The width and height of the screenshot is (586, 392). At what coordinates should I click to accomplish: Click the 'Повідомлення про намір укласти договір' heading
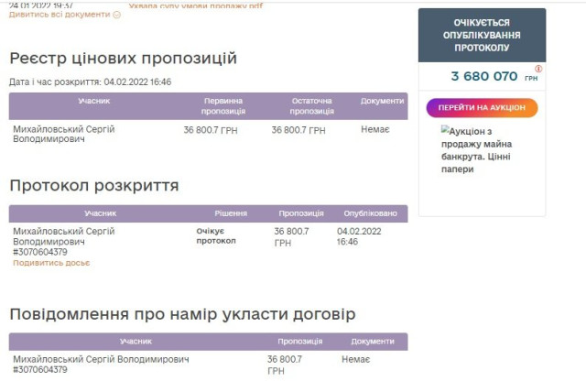click(182, 315)
